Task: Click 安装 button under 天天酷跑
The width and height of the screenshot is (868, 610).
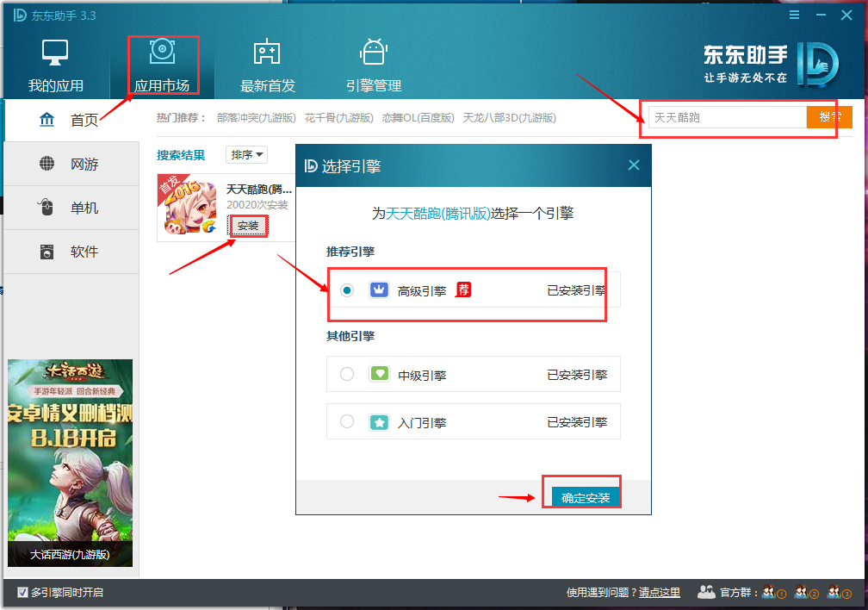Action: pos(248,226)
